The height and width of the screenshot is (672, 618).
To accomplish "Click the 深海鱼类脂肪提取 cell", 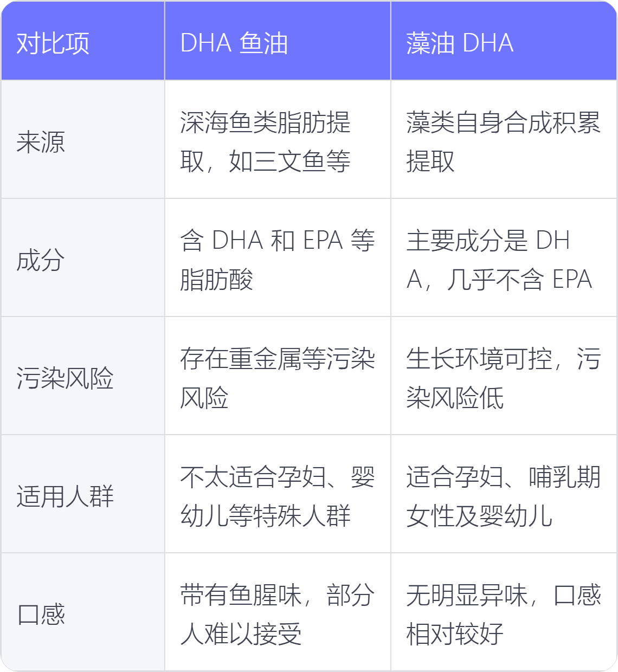I will [x=278, y=140].
